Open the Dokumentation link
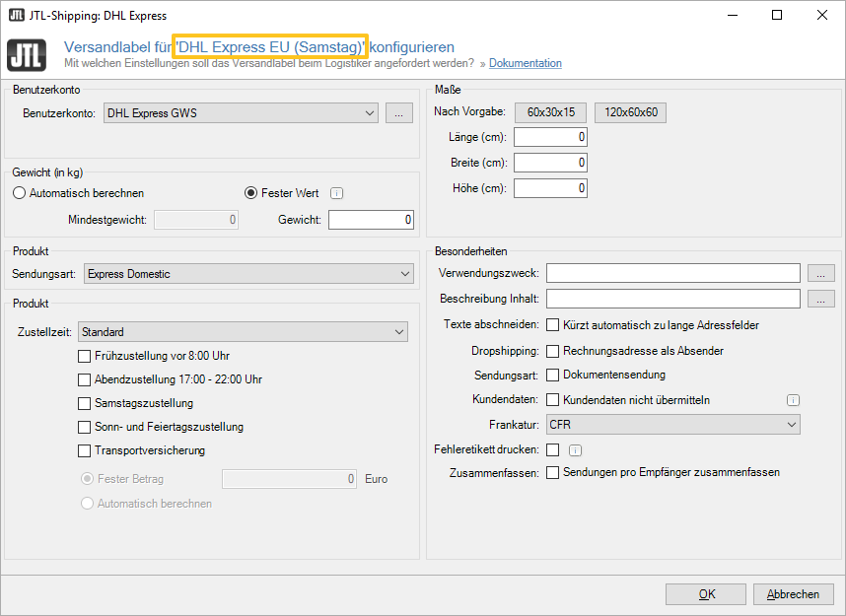Viewport: 846px width, 616px height. click(x=525, y=63)
